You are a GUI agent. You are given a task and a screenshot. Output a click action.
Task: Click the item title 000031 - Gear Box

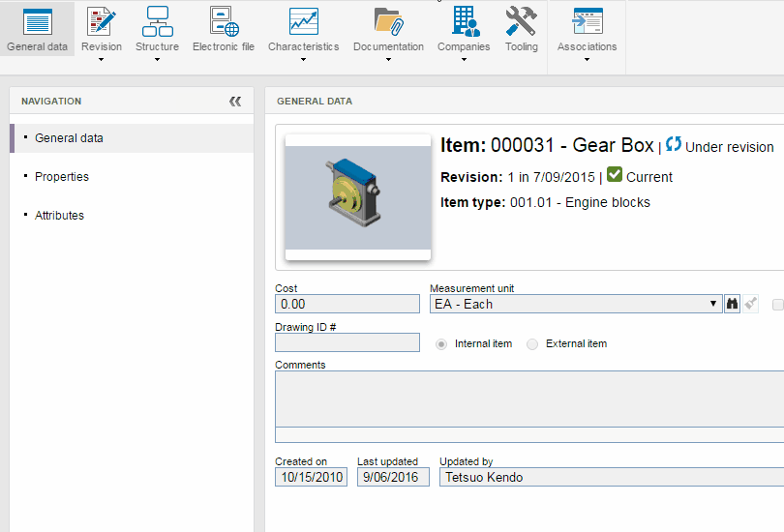pos(572,145)
